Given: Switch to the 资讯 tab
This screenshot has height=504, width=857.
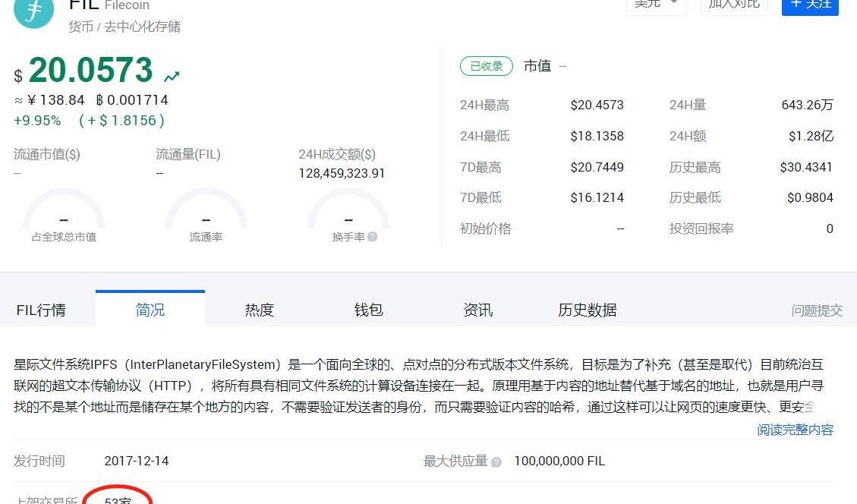Looking at the screenshot, I should click(x=478, y=310).
